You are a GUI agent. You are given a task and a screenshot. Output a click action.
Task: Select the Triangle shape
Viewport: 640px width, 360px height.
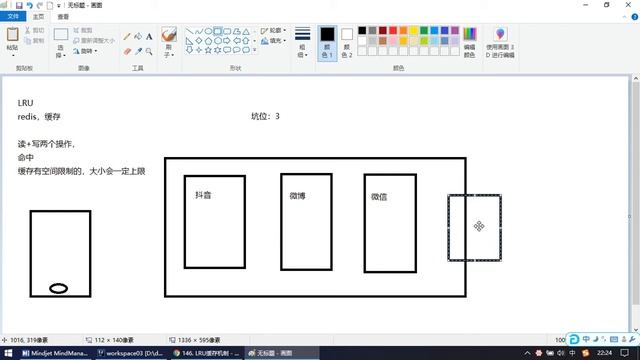tap(246, 31)
